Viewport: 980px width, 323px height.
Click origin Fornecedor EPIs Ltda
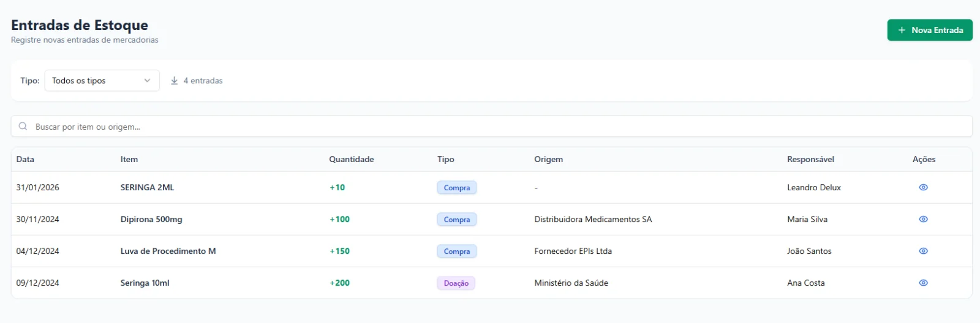tap(573, 251)
